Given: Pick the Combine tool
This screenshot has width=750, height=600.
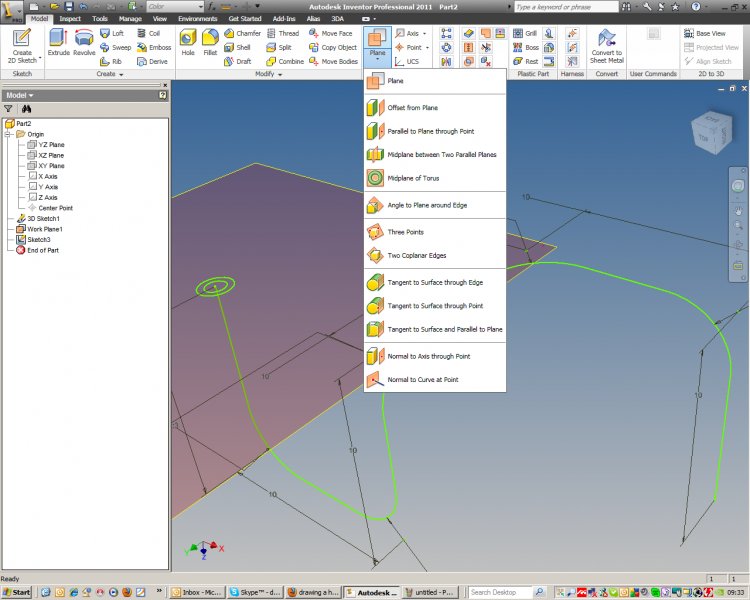Looking at the screenshot, I should (x=285, y=61).
